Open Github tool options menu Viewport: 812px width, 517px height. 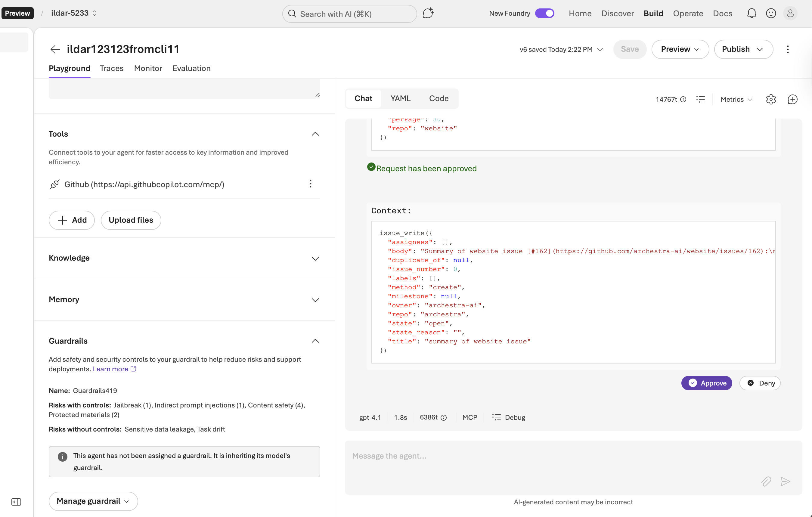pos(310,184)
